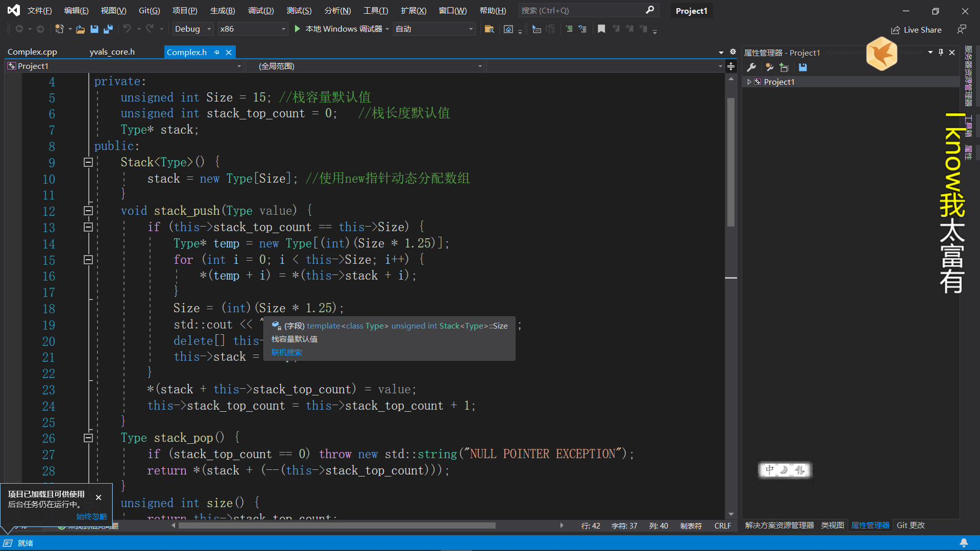Close the Complex.h tab
This screenshot has height=551, width=980.
(x=229, y=52)
